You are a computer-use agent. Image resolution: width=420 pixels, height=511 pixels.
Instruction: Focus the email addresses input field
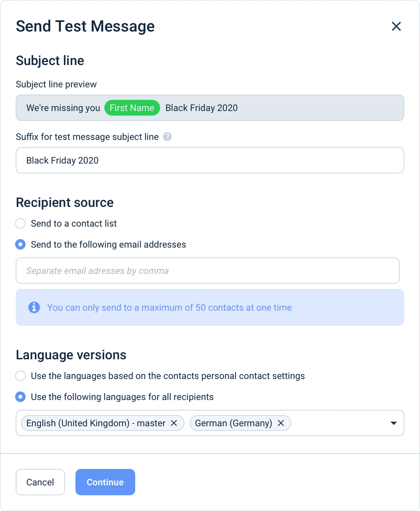[x=207, y=271]
